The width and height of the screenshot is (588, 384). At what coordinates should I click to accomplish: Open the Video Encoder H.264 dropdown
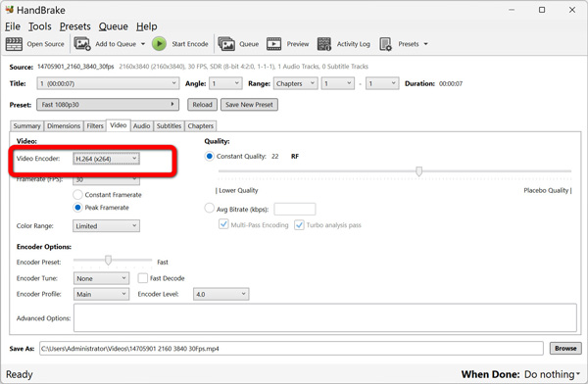pyautogui.click(x=106, y=159)
